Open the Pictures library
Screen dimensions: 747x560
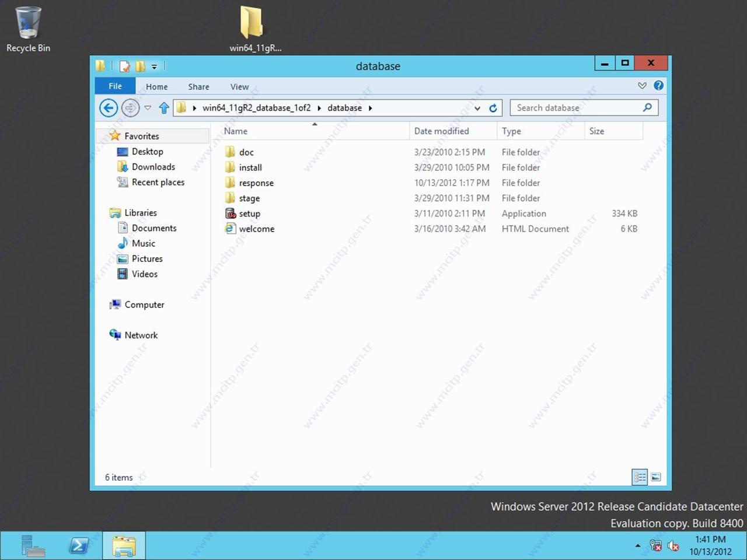[x=146, y=258]
